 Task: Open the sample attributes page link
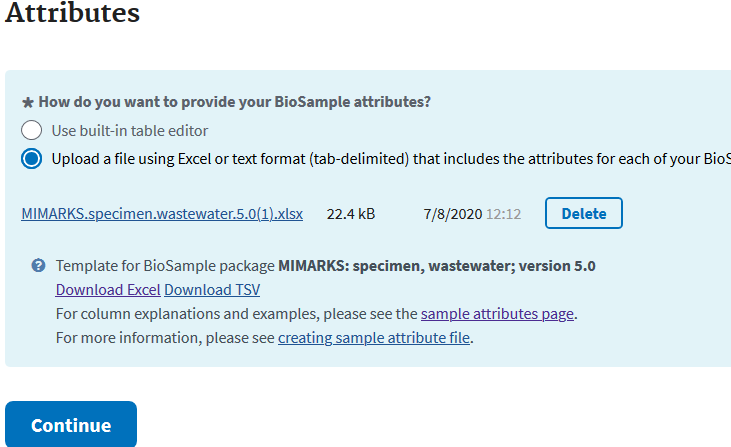click(x=497, y=314)
